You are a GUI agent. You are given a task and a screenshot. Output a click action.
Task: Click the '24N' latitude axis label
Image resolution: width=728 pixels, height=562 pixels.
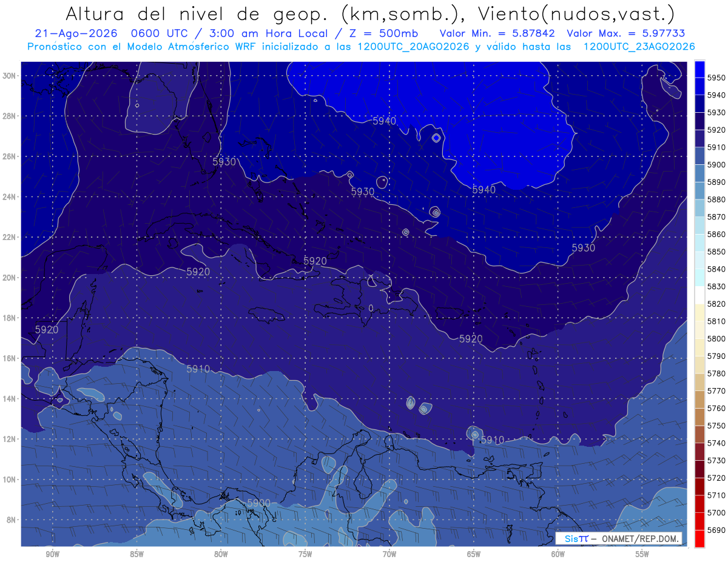pos(9,197)
